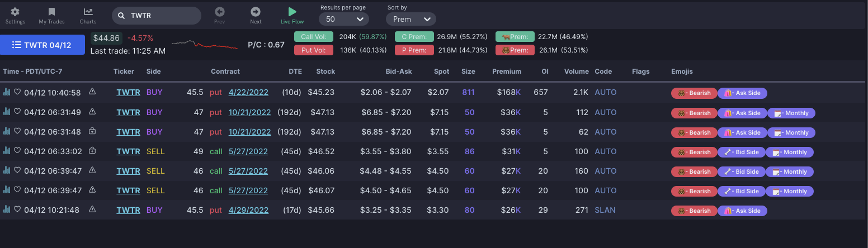Screen dimensions: 868x248
Task: Click the briefcase icon on the 06:31:48 row
Action: [x=92, y=131]
